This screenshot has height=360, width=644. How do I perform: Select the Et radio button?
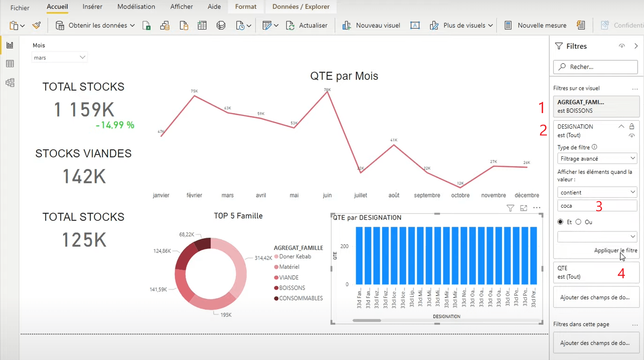coord(560,222)
